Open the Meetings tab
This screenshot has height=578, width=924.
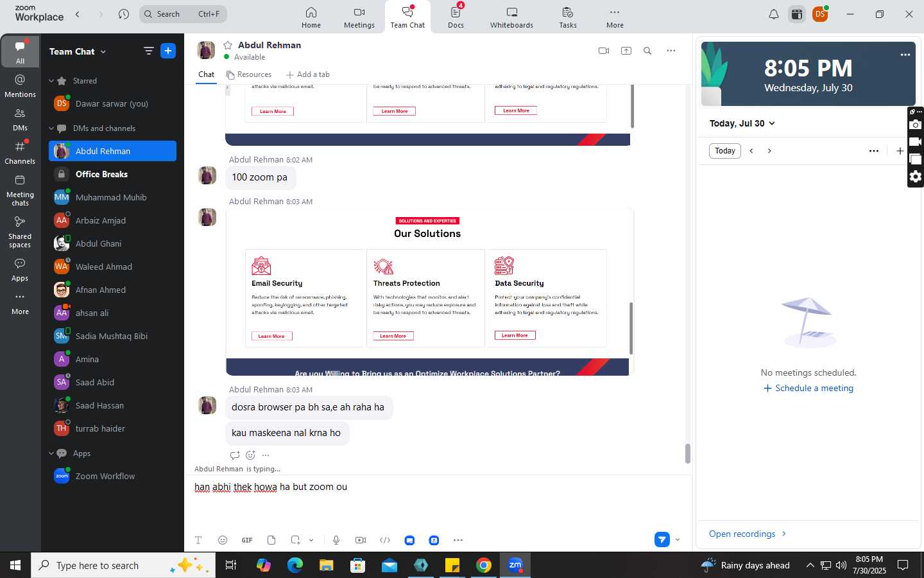[359, 17]
